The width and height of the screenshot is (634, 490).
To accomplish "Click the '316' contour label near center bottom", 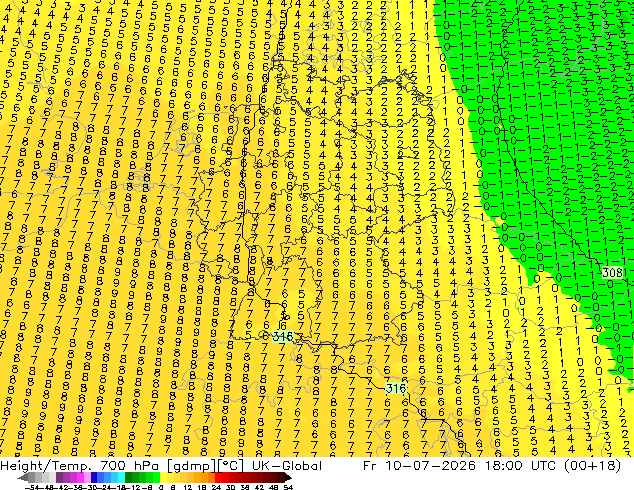I will (282, 336).
